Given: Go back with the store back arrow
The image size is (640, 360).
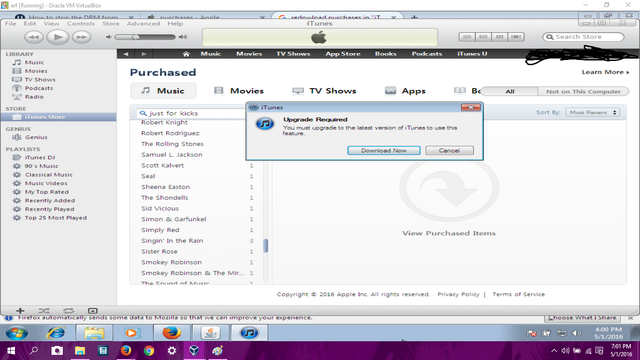Looking at the screenshot, I should 126,54.
